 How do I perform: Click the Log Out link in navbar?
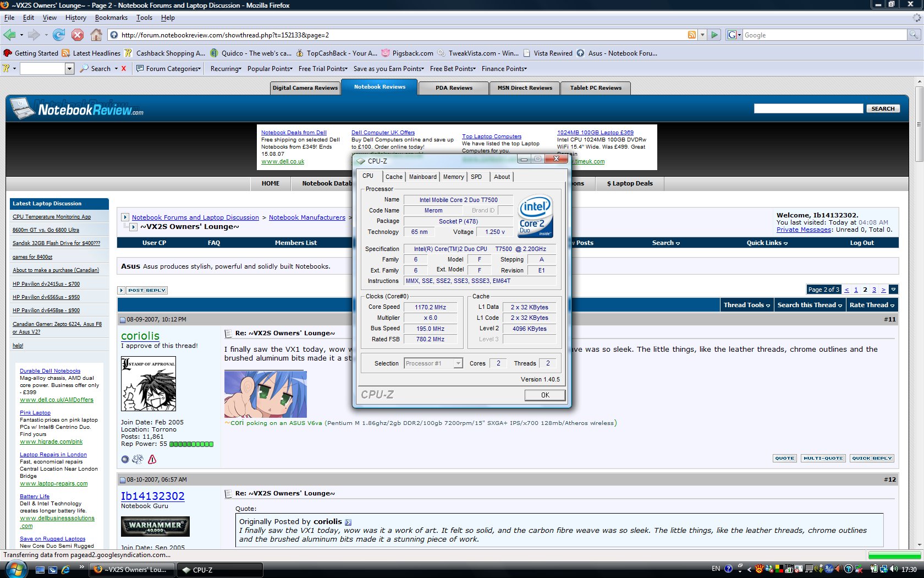tap(861, 243)
